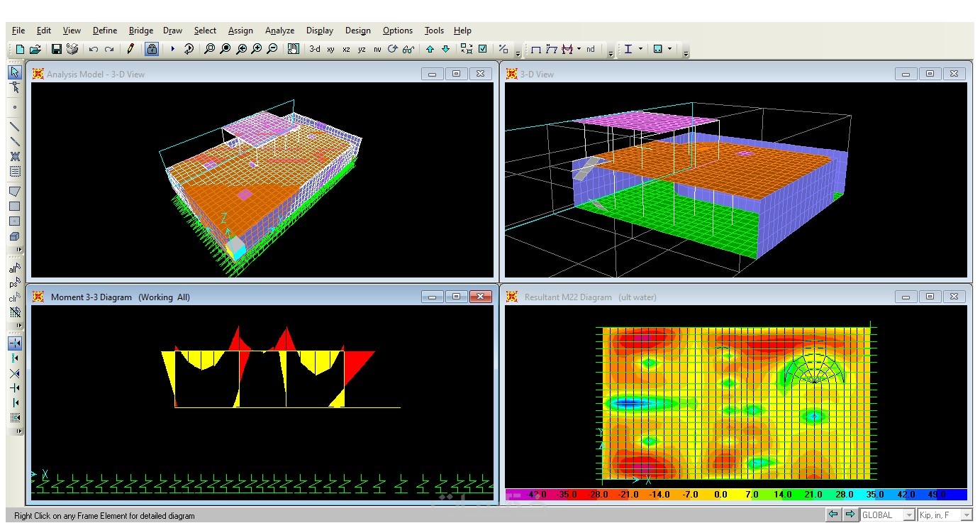Viewport: 980px width, 528px height.
Task: Toggle the nd toolbar button
Action: click(591, 49)
